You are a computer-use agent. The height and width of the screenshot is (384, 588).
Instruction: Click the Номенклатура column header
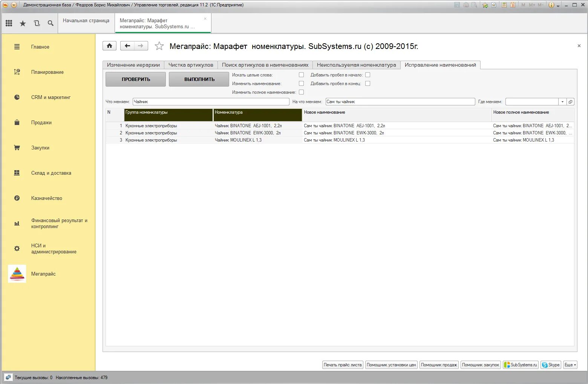tap(258, 115)
